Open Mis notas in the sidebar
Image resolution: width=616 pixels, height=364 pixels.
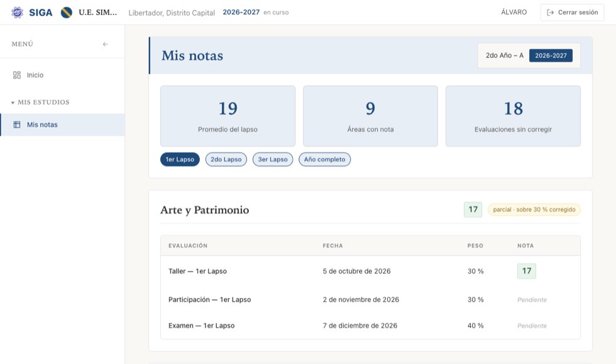click(62, 124)
